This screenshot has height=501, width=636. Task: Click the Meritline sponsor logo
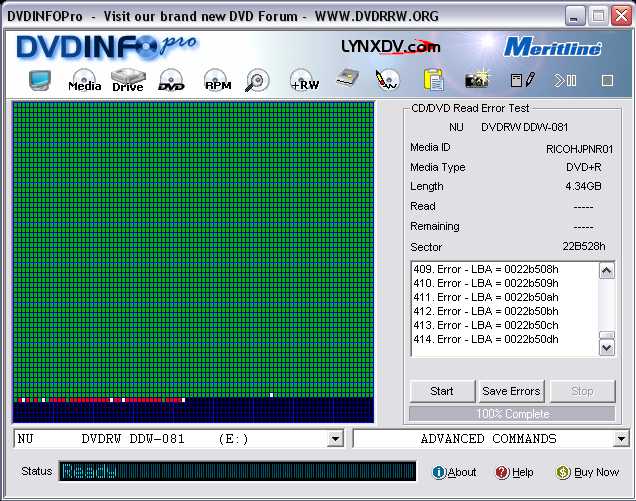pyautogui.click(x=553, y=47)
